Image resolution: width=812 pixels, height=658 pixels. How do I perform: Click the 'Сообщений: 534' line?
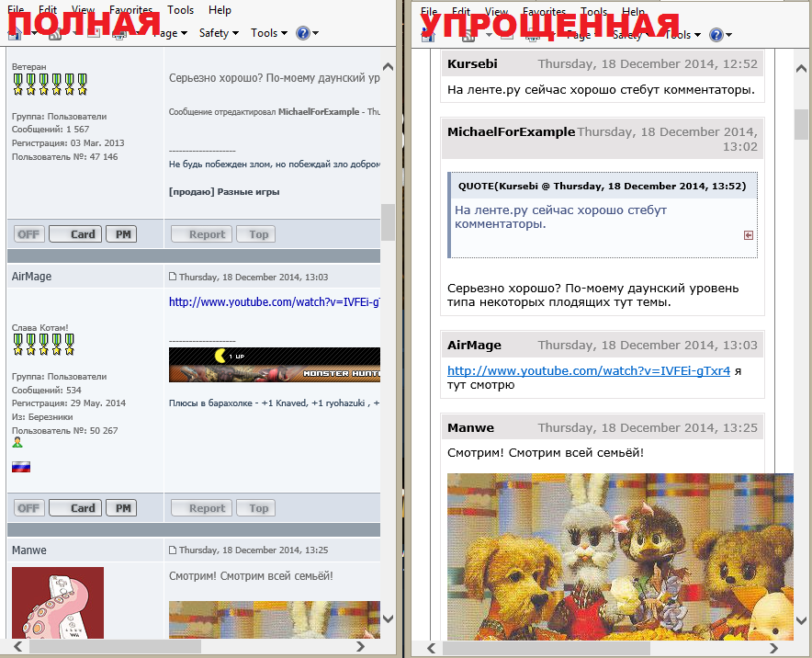point(47,391)
